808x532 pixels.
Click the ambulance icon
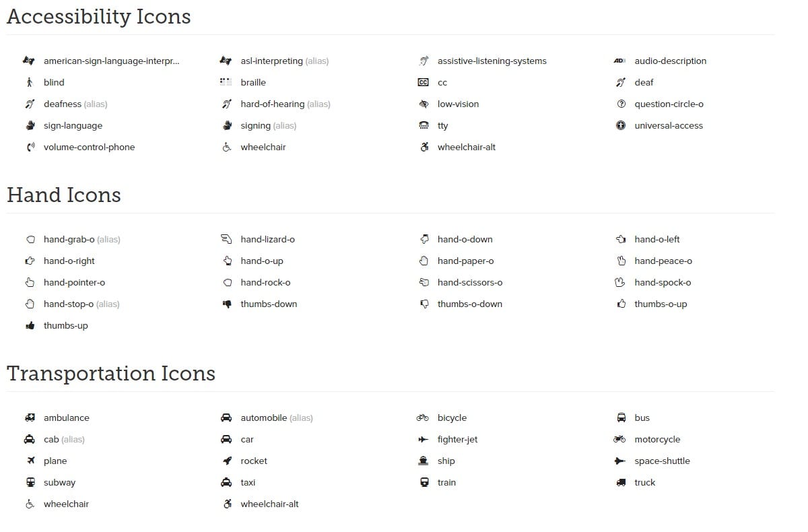point(30,418)
